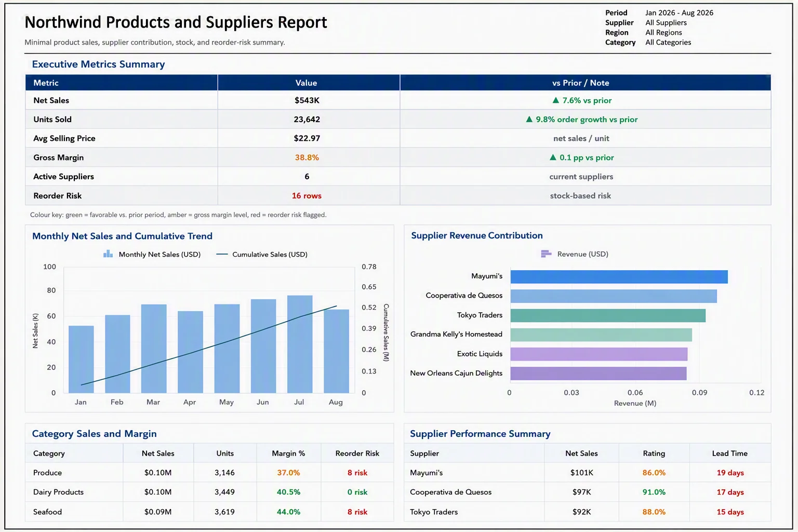
Task: Click the May monthly sales bar
Action: point(227,349)
